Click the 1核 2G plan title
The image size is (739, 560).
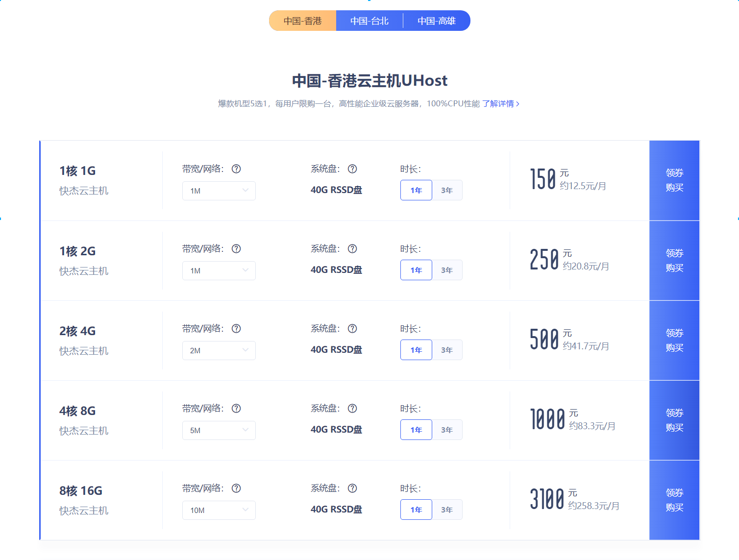click(x=77, y=251)
